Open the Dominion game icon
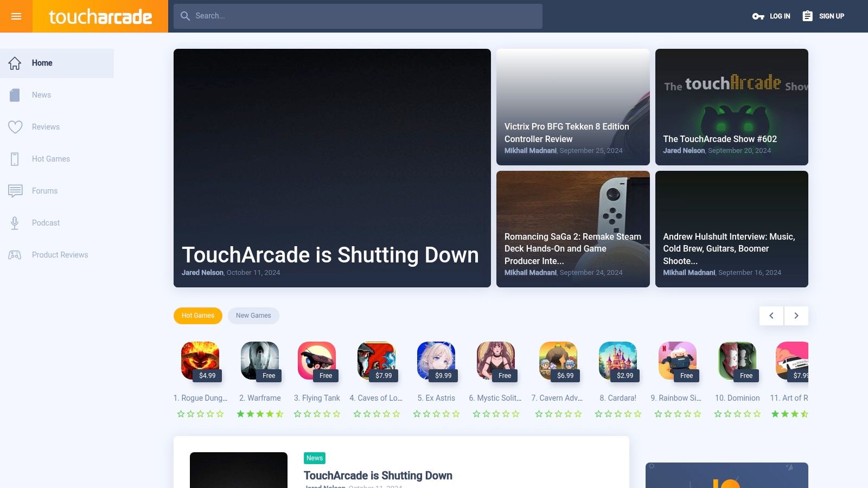This screenshot has height=488, width=868. tap(737, 361)
